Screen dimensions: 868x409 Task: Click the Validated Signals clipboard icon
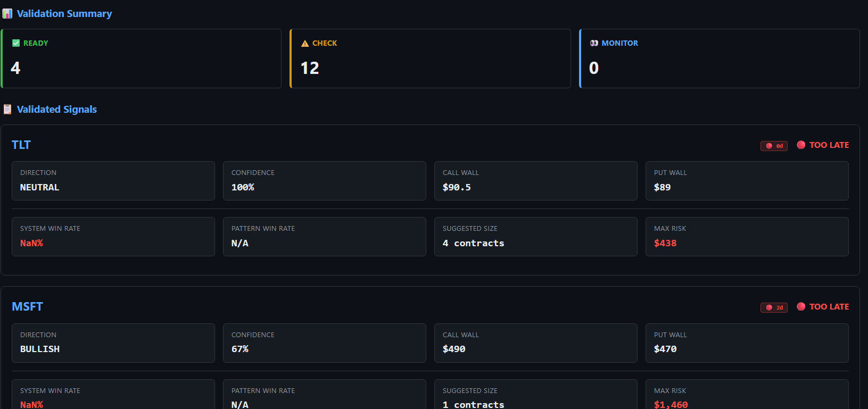[x=7, y=110]
